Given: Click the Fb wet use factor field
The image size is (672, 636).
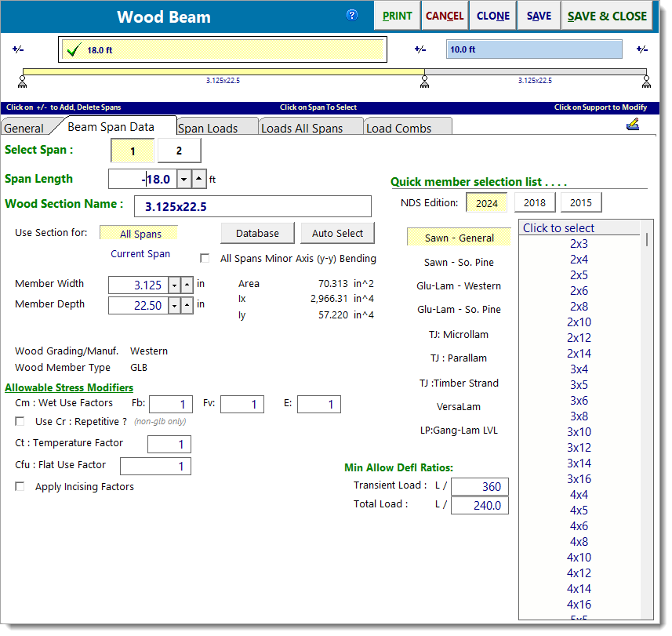Looking at the screenshot, I should [x=171, y=404].
